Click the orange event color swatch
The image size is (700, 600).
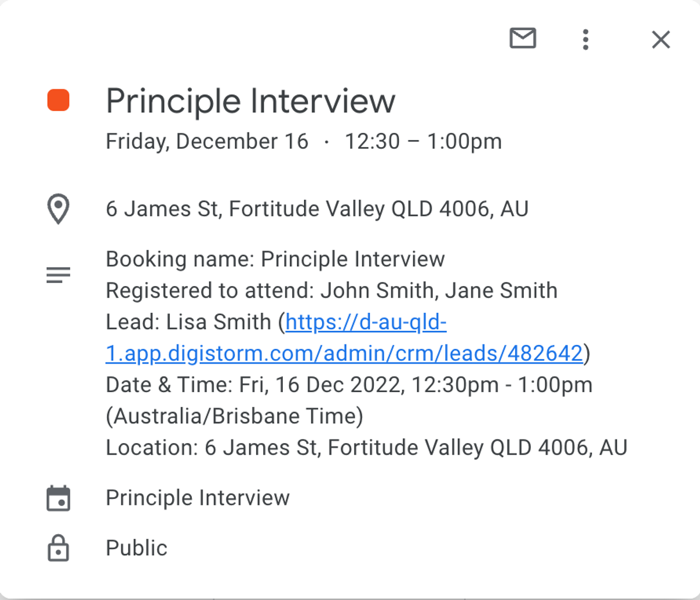coord(58,100)
